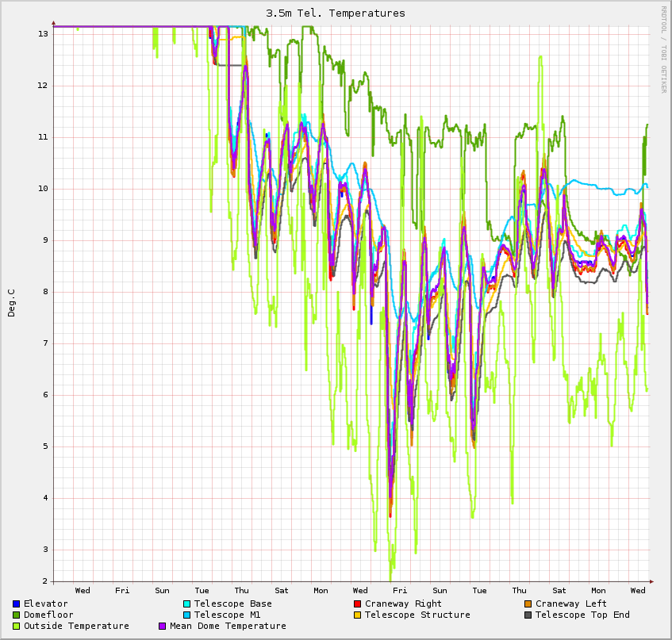Click the "Craneway Right" legend label text
The width and height of the screenshot is (672, 640).
click(403, 604)
